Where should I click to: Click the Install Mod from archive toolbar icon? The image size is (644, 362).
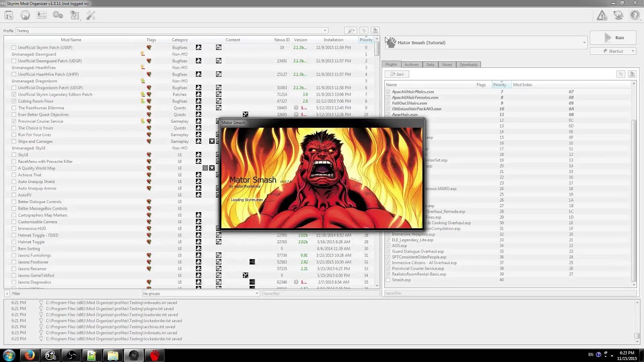point(9,16)
